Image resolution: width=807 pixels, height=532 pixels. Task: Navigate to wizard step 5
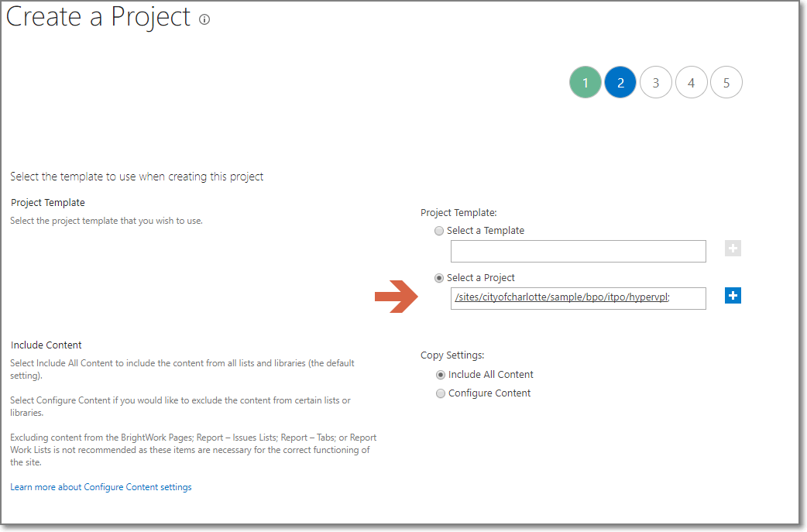(726, 82)
